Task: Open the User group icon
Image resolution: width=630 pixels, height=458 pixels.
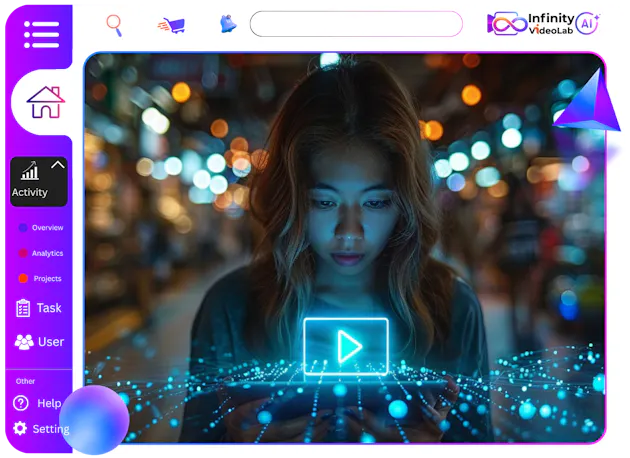Action: pos(24,342)
